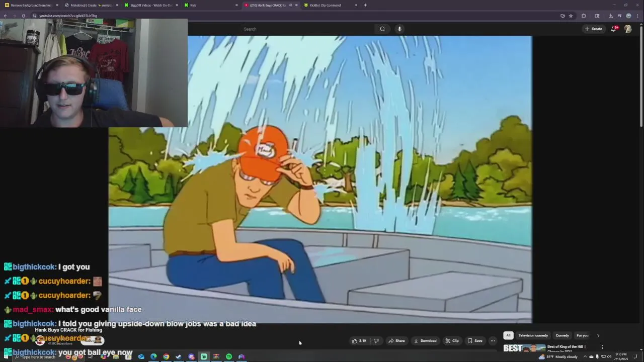Screen dimensions: 644x362
Task: Open the taskbar clock and date
Action: [621, 356]
